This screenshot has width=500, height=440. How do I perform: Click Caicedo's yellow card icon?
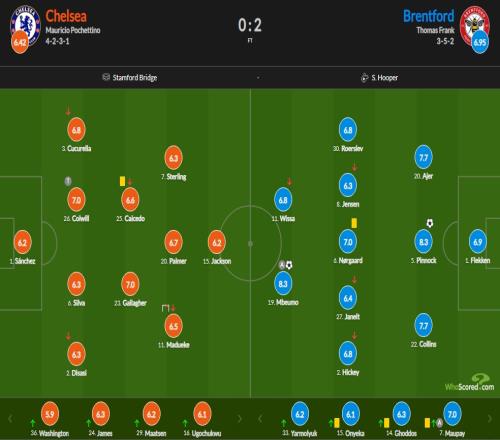pos(122,181)
